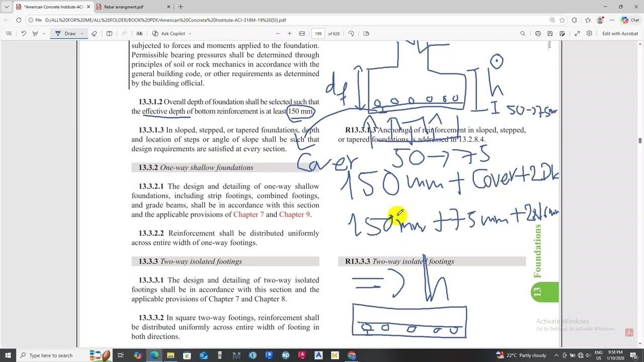Screen dimensions: 644x362
Task: Click the vertical scrollbar thumb
Action: click(x=640, y=141)
